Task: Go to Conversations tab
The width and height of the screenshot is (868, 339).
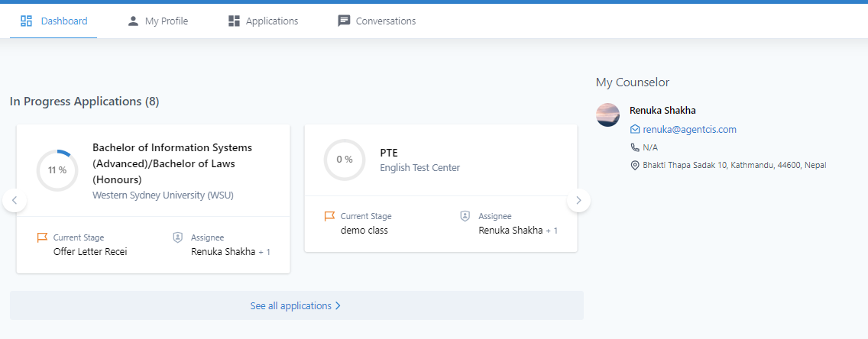Action: click(x=377, y=21)
